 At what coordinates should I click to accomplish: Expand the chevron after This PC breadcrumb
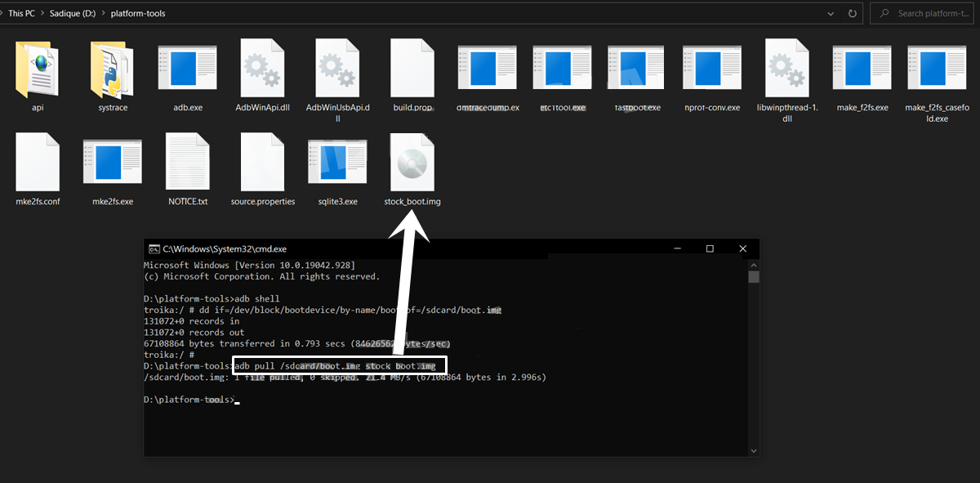(42, 14)
